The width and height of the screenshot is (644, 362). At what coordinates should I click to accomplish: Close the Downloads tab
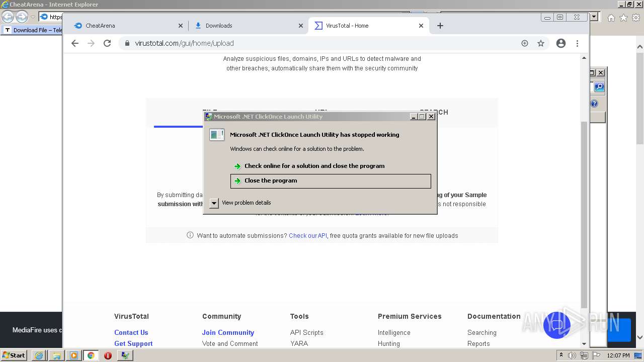tap(301, 26)
